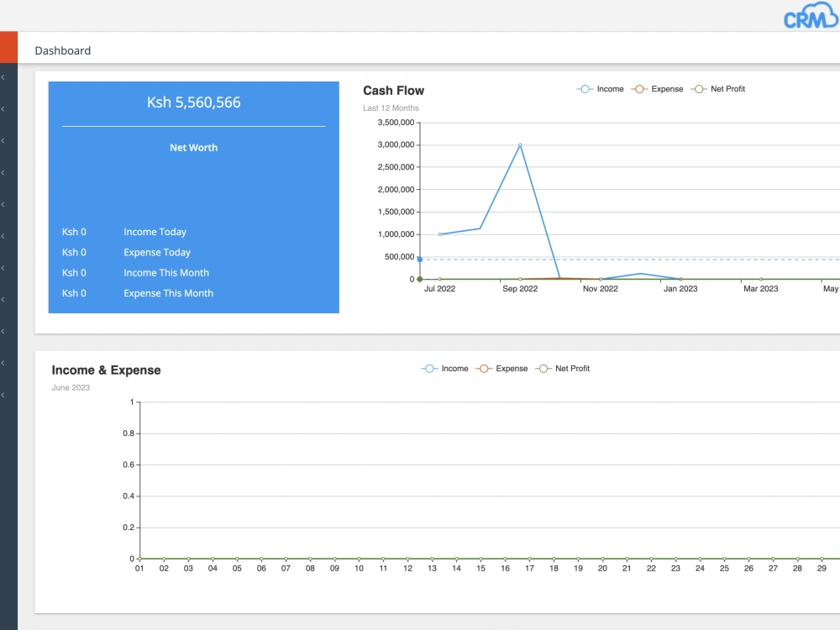Toggle Net Profit in Income & Expense legend
The height and width of the screenshot is (630, 840).
coord(563,369)
